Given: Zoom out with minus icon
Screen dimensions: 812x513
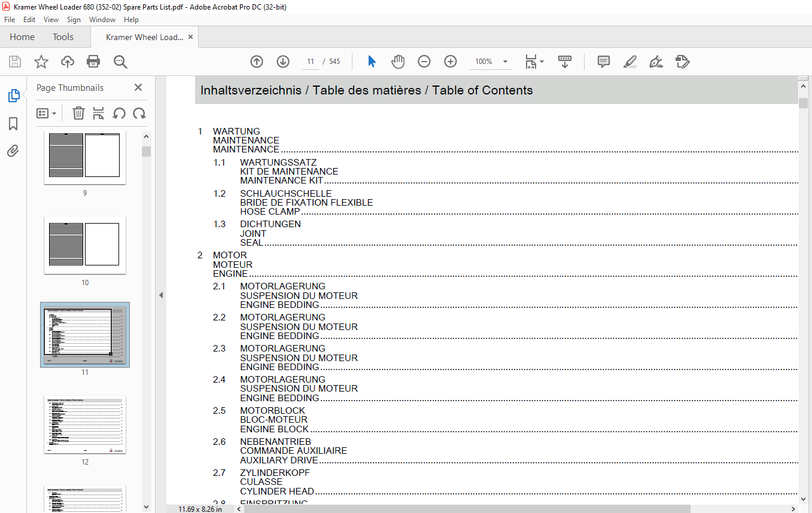Looking at the screenshot, I should pyautogui.click(x=424, y=62).
